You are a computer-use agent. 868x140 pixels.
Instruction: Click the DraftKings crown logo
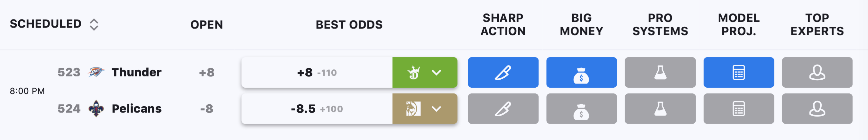click(413, 72)
